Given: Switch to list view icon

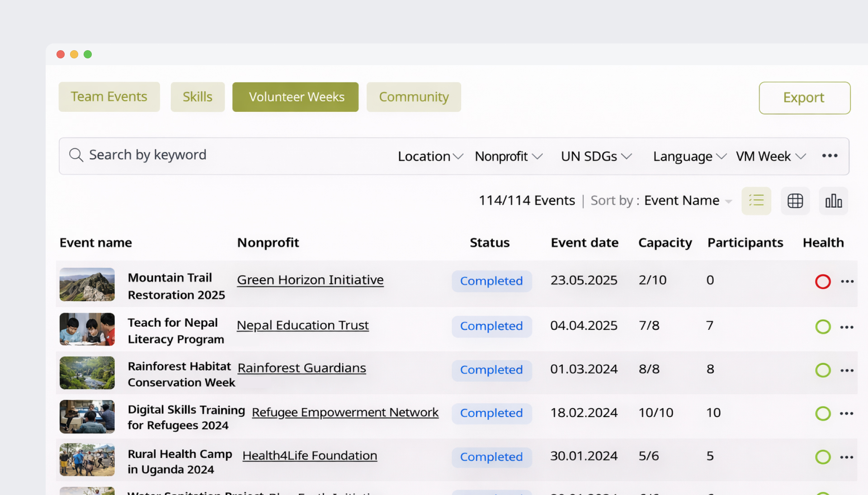Looking at the screenshot, I should pos(756,200).
